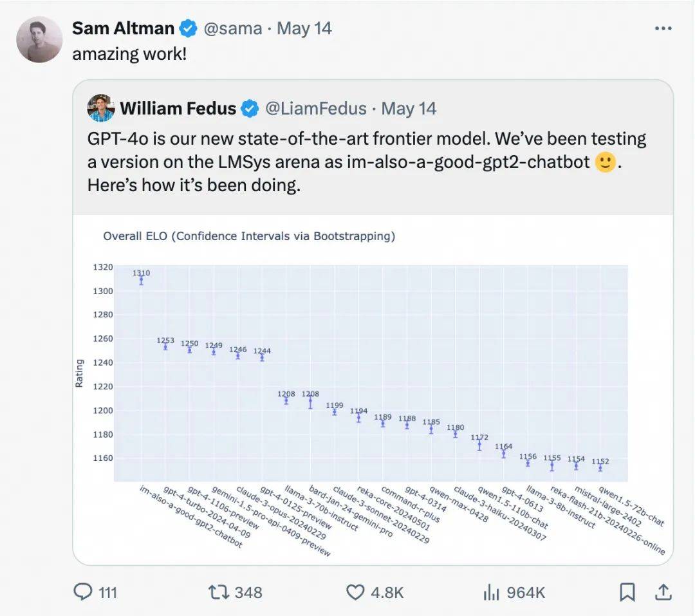Open the @LiamFedus handle
Image resolution: width=695 pixels, height=616 pixels.
pos(316,109)
